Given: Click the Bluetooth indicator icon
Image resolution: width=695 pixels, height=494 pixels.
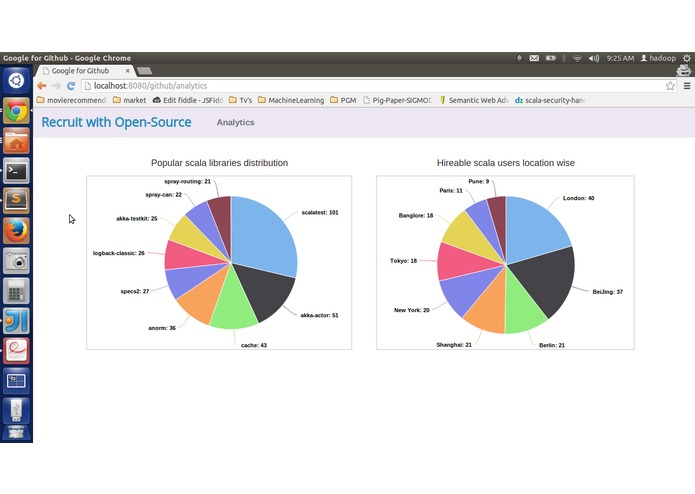Looking at the screenshot, I should point(564,58).
